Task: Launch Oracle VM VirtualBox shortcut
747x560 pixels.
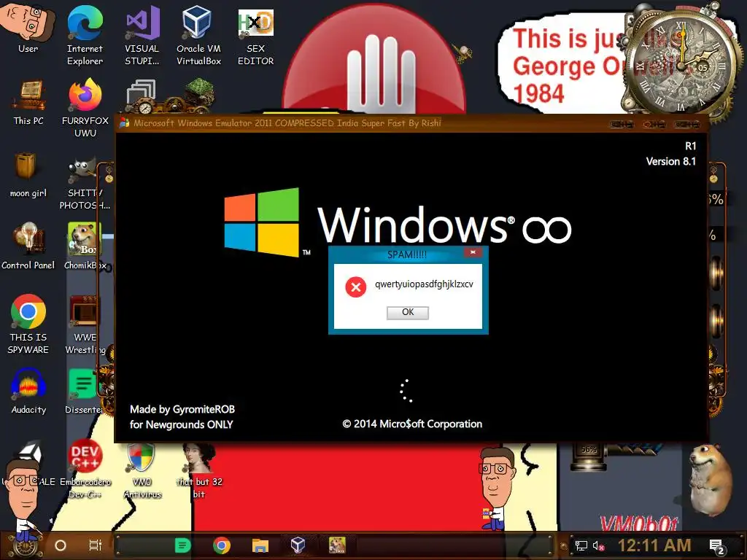Action: (x=198, y=36)
